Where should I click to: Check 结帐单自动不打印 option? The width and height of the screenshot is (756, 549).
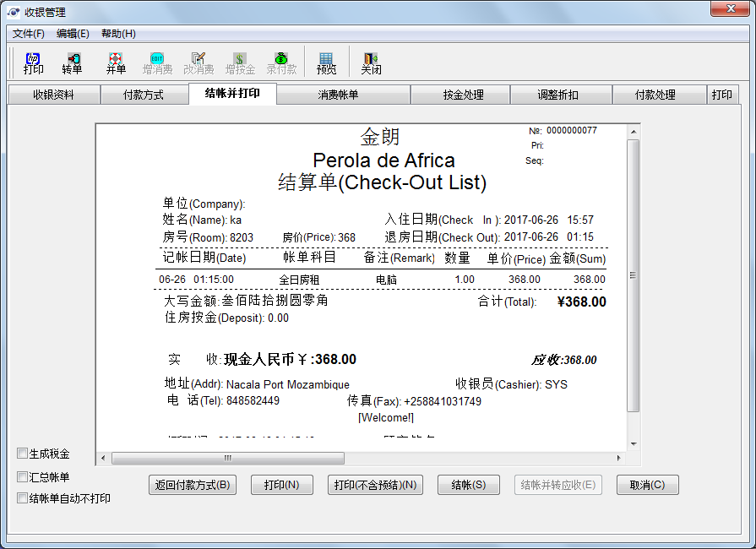(x=23, y=497)
